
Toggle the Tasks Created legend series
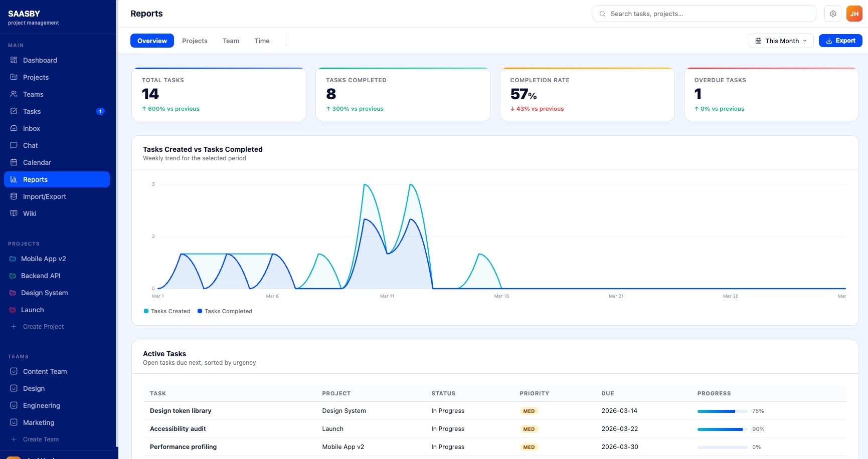(167, 311)
